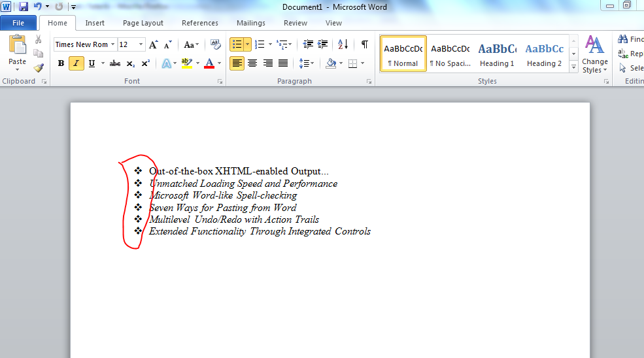
Task: Click the Find binoculars icon
Action: click(x=622, y=39)
